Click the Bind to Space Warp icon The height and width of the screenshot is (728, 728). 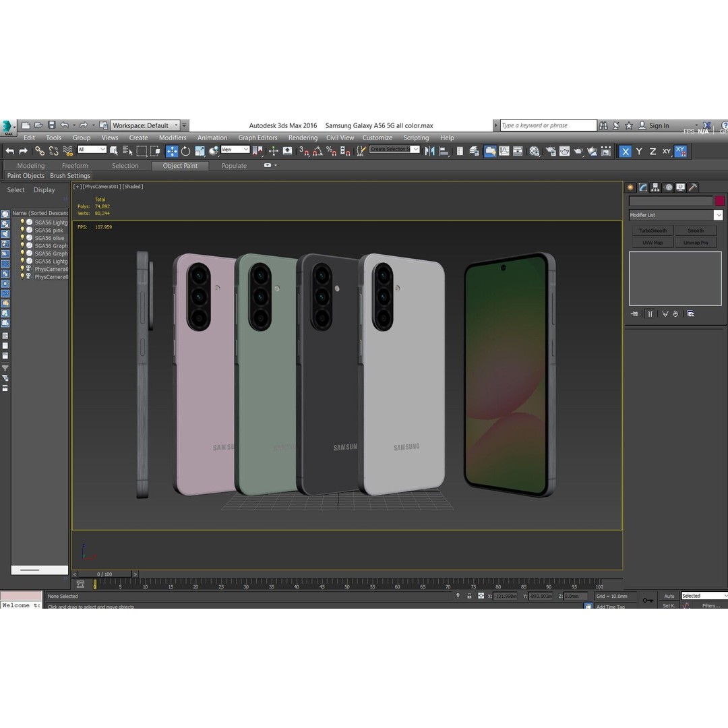[68, 151]
